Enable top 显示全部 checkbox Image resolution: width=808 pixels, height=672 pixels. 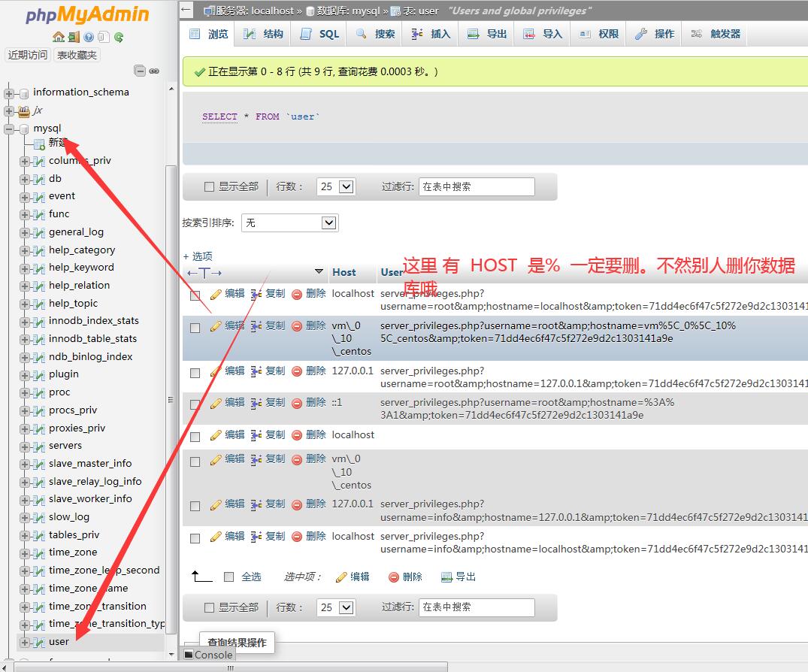coord(210,187)
